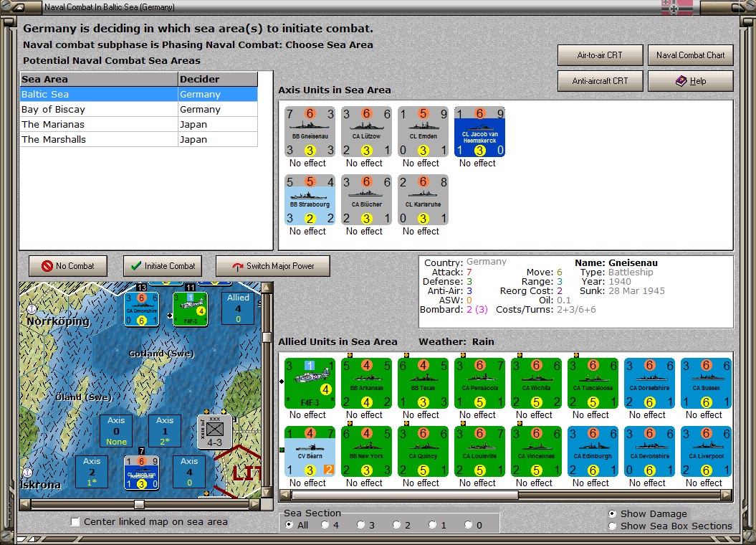This screenshot has width=756, height=545.
Task: Select the CA Liverpool unit counter
Action: coord(707,452)
